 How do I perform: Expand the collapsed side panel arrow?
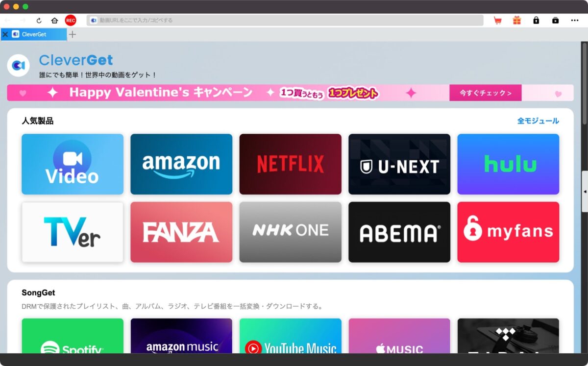[x=584, y=191]
